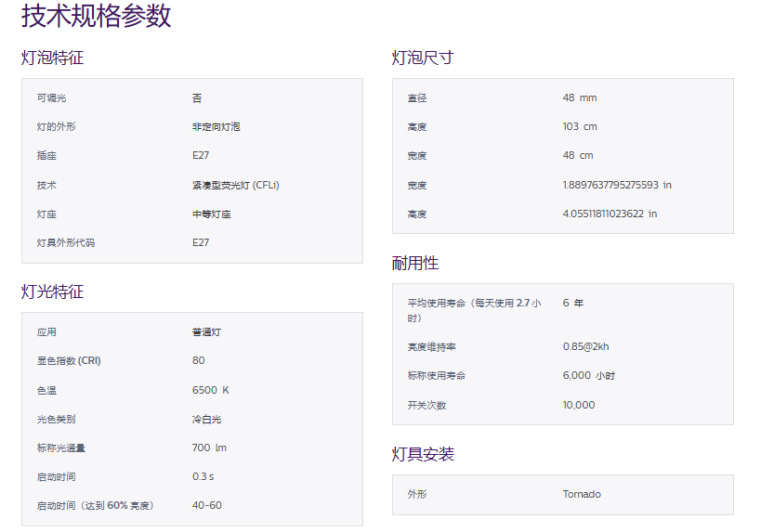This screenshot has height=532, width=761.
Task: Click the 亮度维持率 label
Action: click(431, 347)
